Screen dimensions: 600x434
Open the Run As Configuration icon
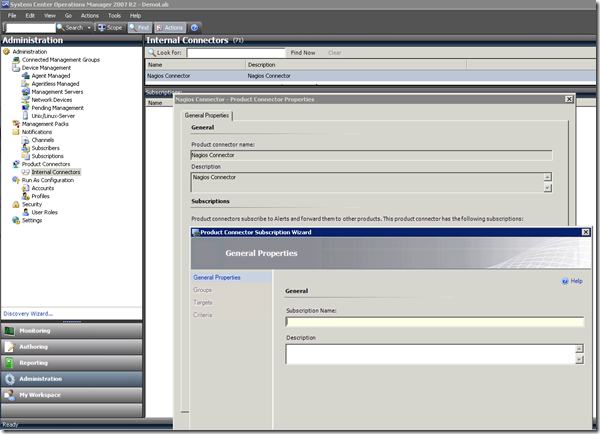pos(16,180)
